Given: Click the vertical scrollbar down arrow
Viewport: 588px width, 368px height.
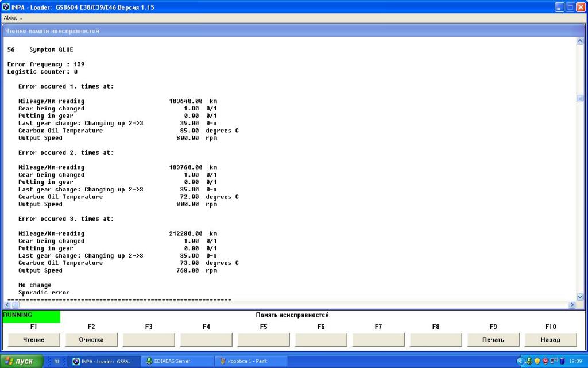Looking at the screenshot, I should click(x=580, y=297).
